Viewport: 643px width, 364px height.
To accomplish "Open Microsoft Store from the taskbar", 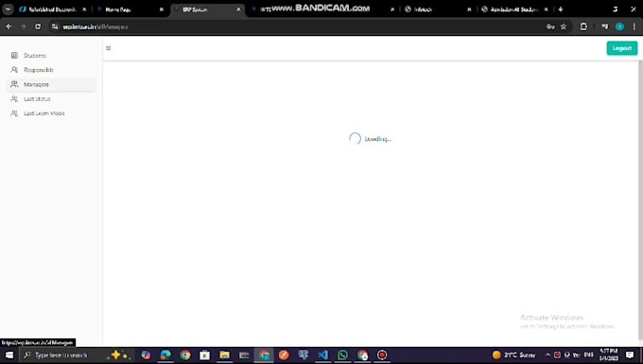I will tap(204, 355).
